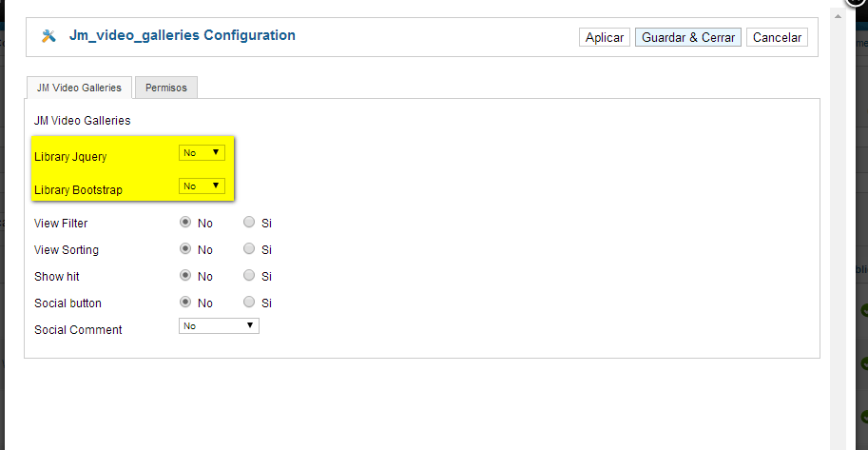Click the Jm_video_galleries Configuration title
868x450 pixels.
pyautogui.click(x=183, y=35)
